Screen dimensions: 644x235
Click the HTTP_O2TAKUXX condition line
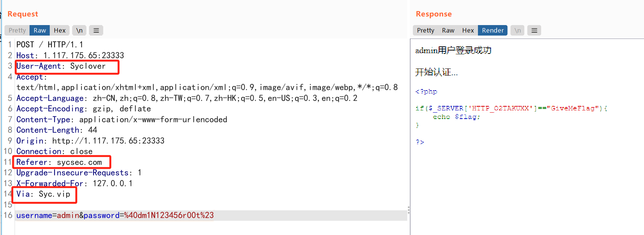[512, 108]
